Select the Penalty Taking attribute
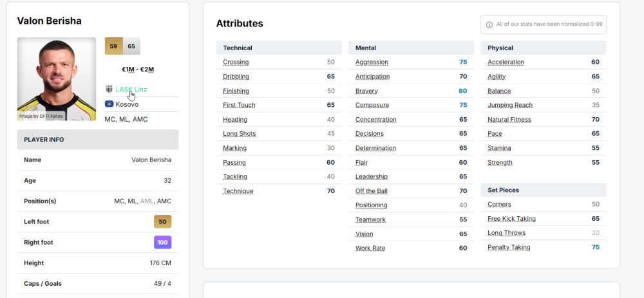This screenshot has width=644, height=298. [x=509, y=247]
